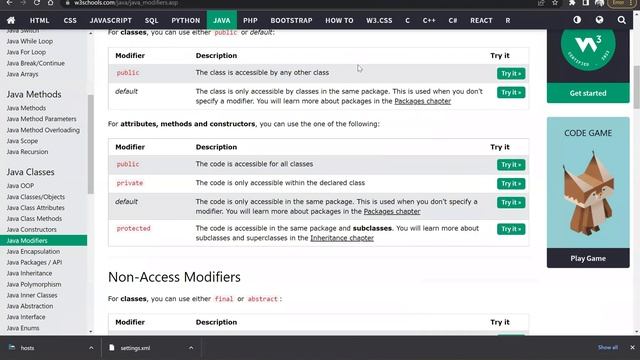The height and width of the screenshot is (360, 640).
Task: Try it for default 'same package' code row
Action: (x=511, y=202)
